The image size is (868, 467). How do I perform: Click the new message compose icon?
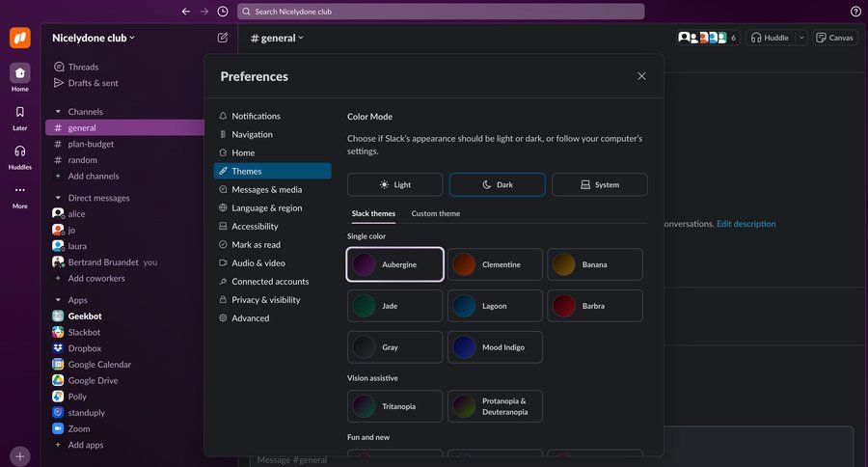point(223,38)
